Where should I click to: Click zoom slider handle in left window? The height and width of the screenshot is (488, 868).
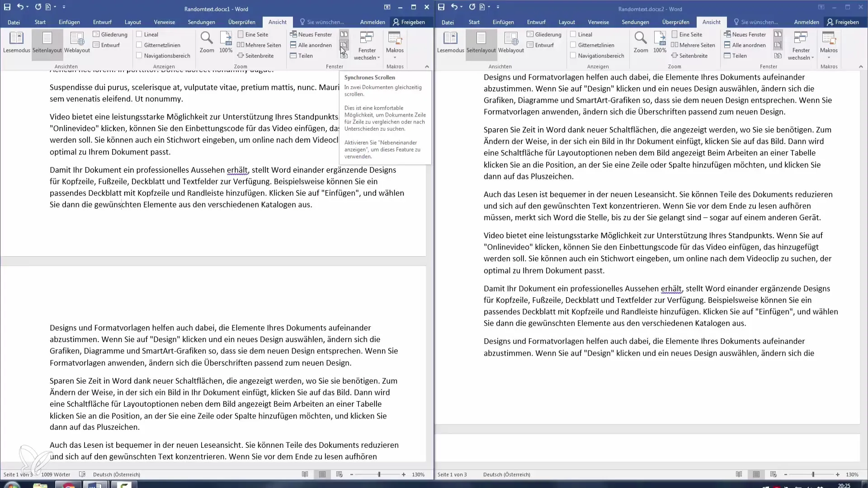point(379,474)
